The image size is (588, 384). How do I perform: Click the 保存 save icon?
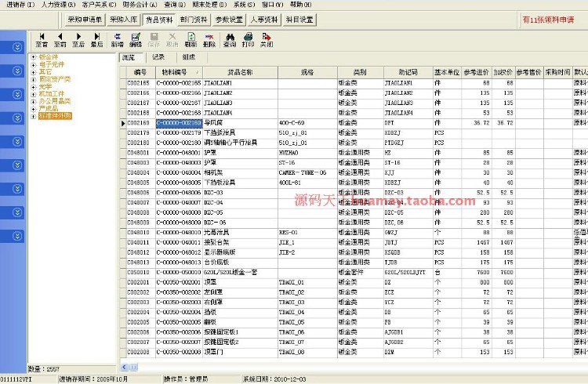154,40
